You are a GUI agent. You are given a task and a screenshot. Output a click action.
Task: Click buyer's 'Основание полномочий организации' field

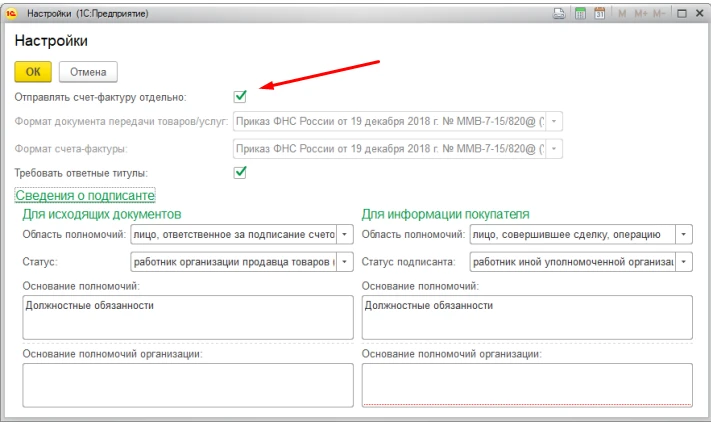526,384
